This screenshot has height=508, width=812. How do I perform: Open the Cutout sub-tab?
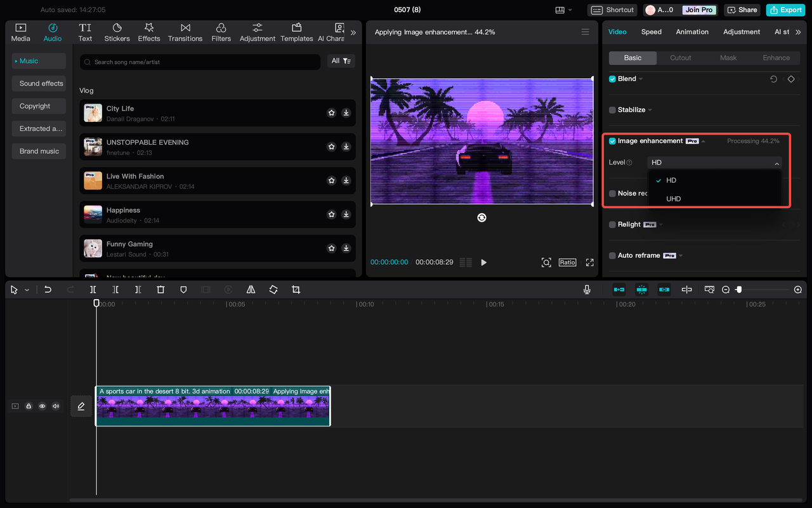tap(680, 58)
